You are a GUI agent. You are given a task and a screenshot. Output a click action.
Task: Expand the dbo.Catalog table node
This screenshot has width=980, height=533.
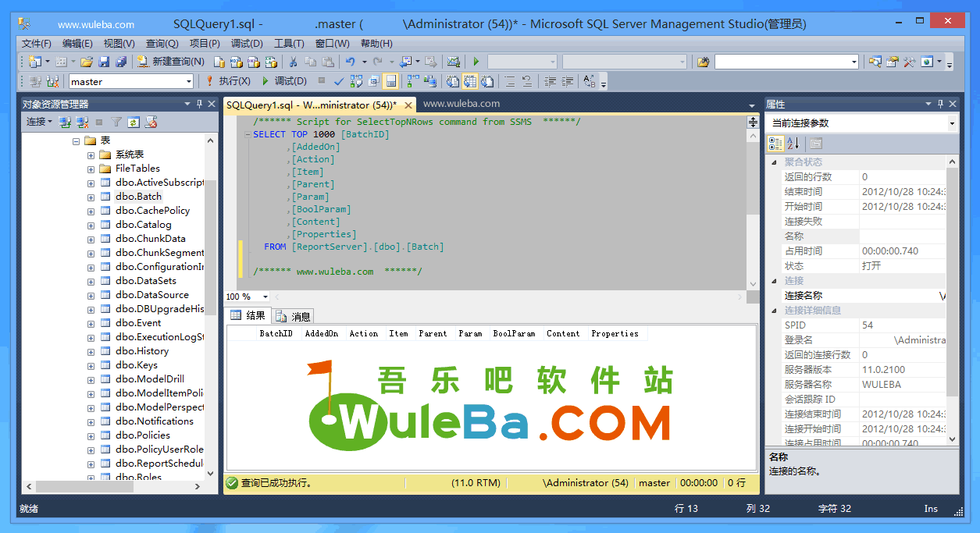click(x=91, y=225)
